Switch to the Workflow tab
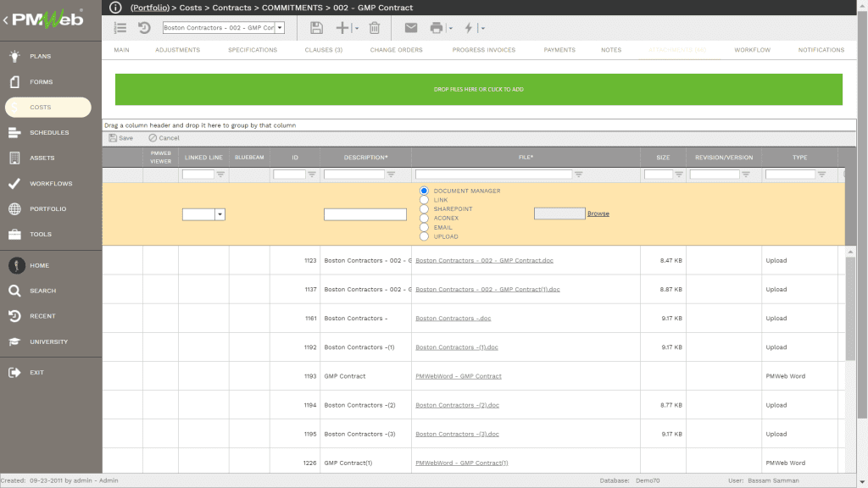The image size is (868, 488). [x=753, y=50]
